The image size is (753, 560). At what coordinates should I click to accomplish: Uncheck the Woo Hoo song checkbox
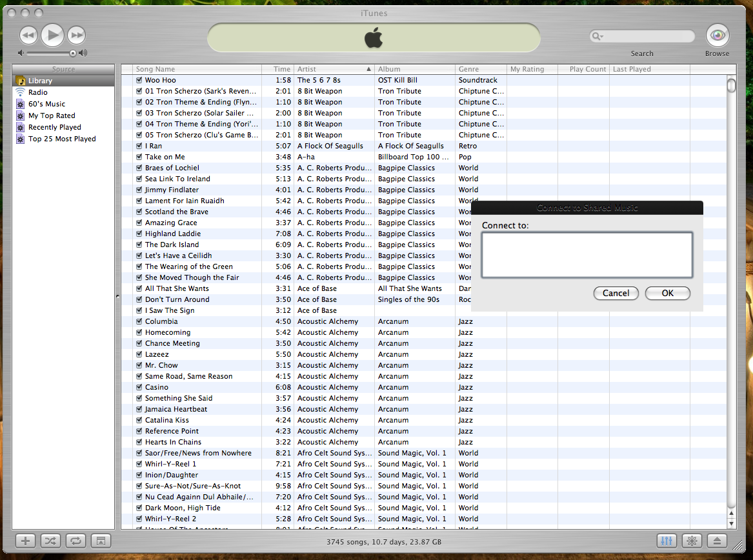coord(139,80)
